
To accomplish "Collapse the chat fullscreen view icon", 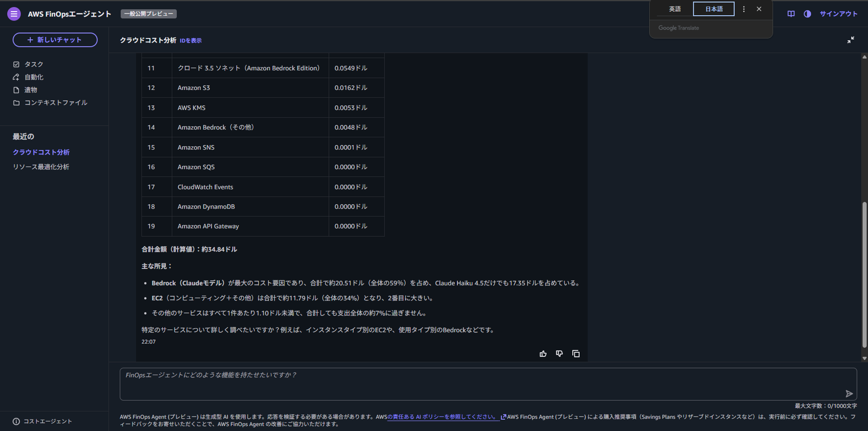I will (x=851, y=40).
